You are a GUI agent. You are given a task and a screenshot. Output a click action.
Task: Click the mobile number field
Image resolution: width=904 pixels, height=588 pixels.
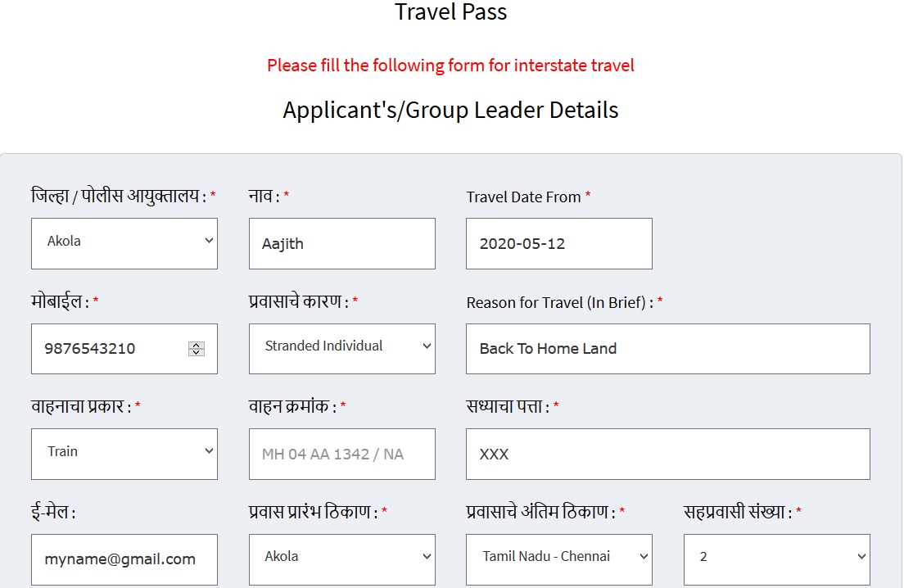pyautogui.click(x=111, y=349)
